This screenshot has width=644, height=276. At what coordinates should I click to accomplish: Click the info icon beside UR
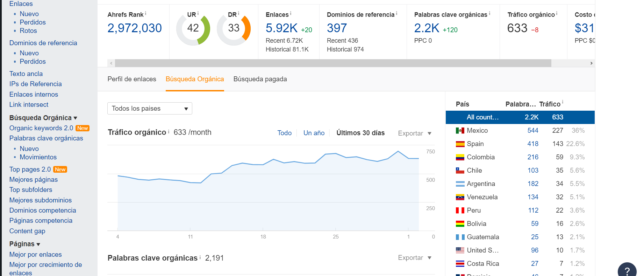point(198,13)
